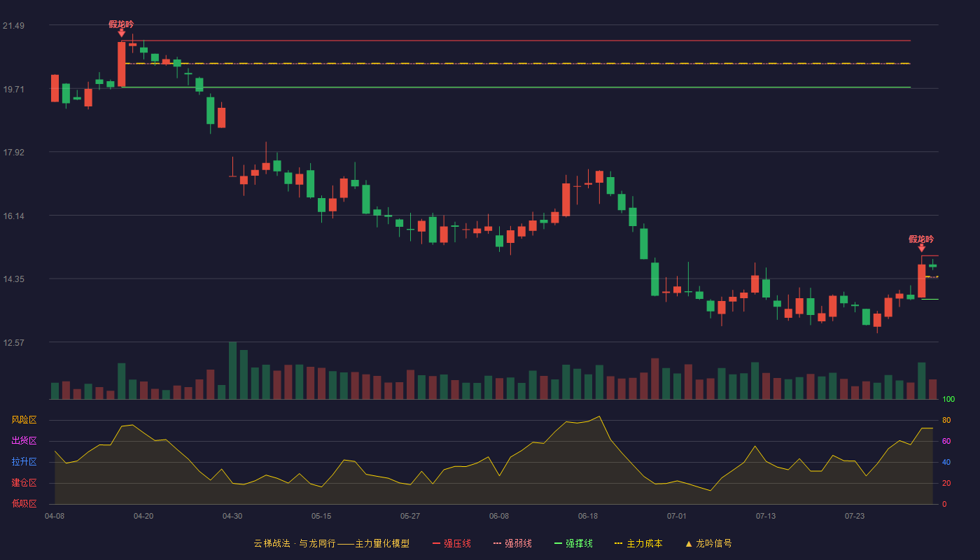Click the 07-13 date label
The image size is (980, 560).
point(766,516)
